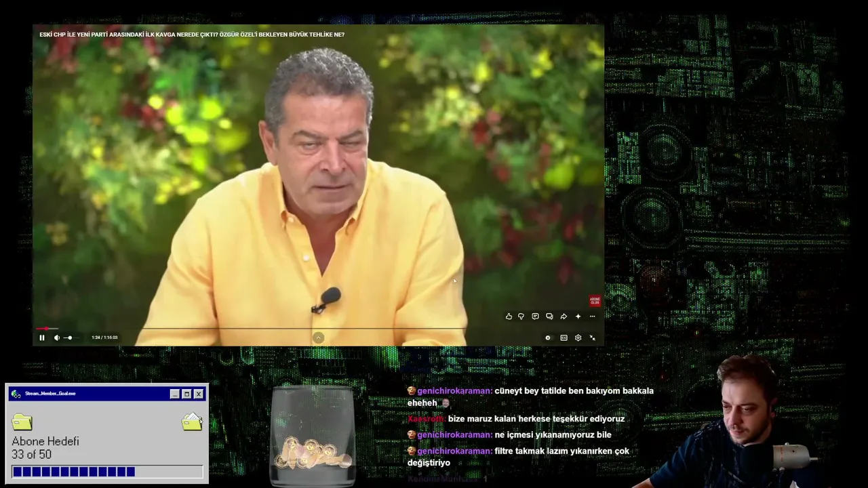Adjust the volume slider next to the speaker
The image size is (868, 488).
71,338
